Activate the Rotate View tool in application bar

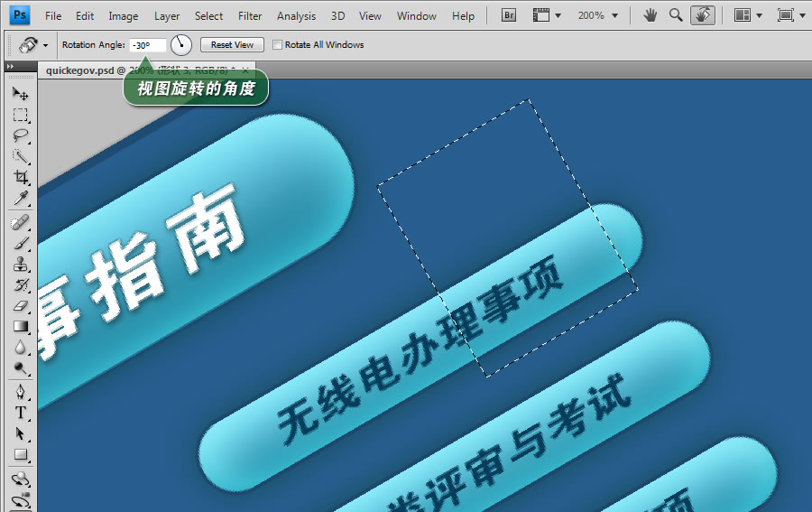click(x=703, y=15)
